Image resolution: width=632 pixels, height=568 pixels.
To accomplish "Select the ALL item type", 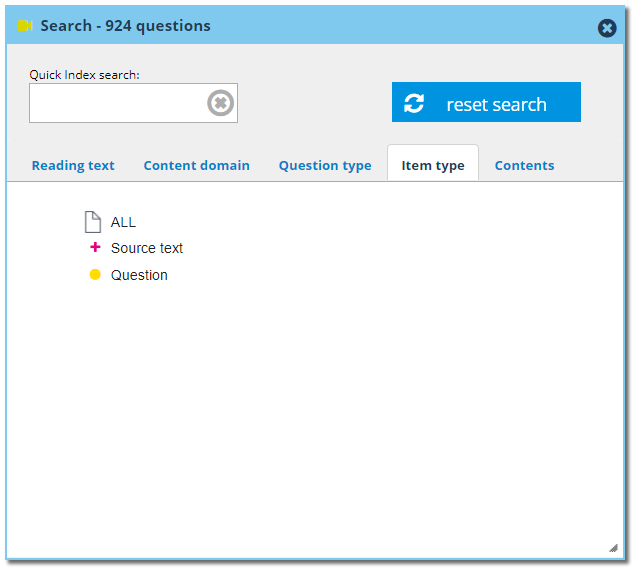I will pyautogui.click(x=123, y=222).
